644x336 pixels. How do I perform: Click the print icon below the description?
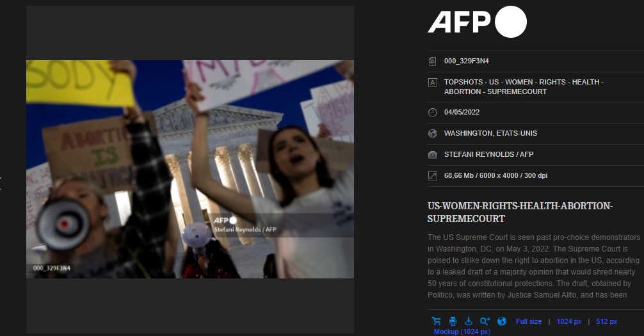(x=453, y=321)
